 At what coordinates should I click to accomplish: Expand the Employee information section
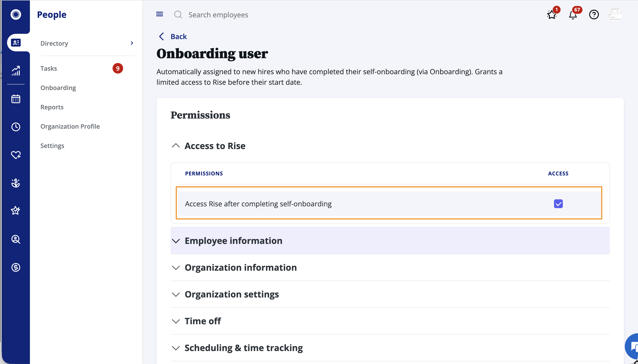pos(233,240)
